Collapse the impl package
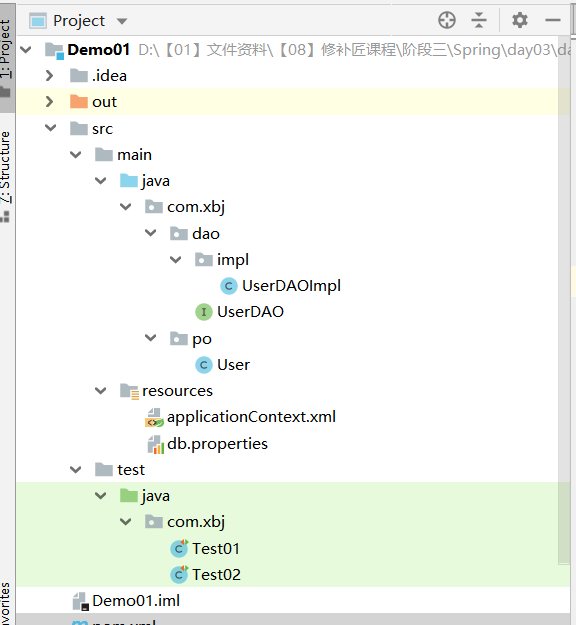 [176, 260]
